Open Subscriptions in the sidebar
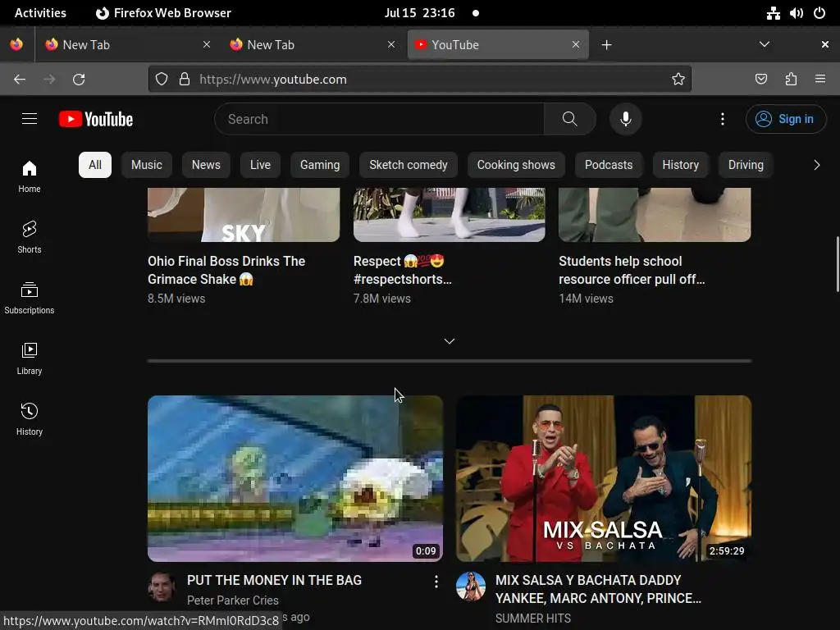Viewport: 840px width, 630px height. click(30, 298)
